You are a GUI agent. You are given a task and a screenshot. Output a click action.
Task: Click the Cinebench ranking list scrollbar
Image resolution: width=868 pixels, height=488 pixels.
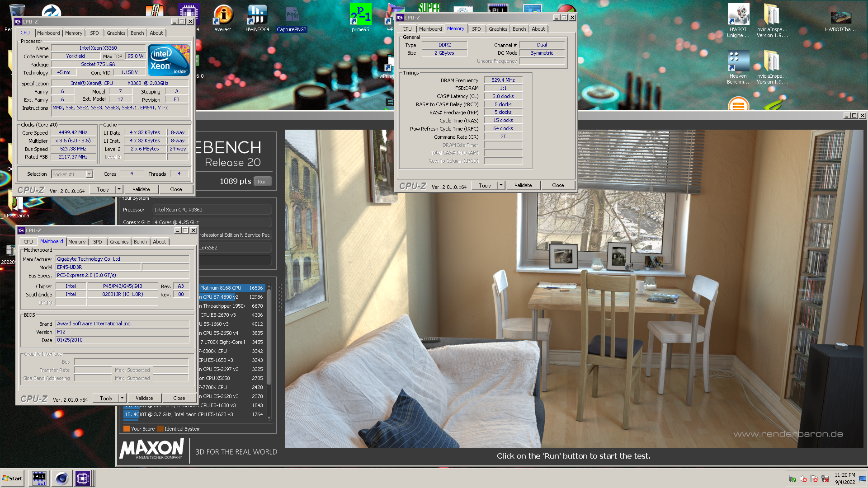(269, 337)
